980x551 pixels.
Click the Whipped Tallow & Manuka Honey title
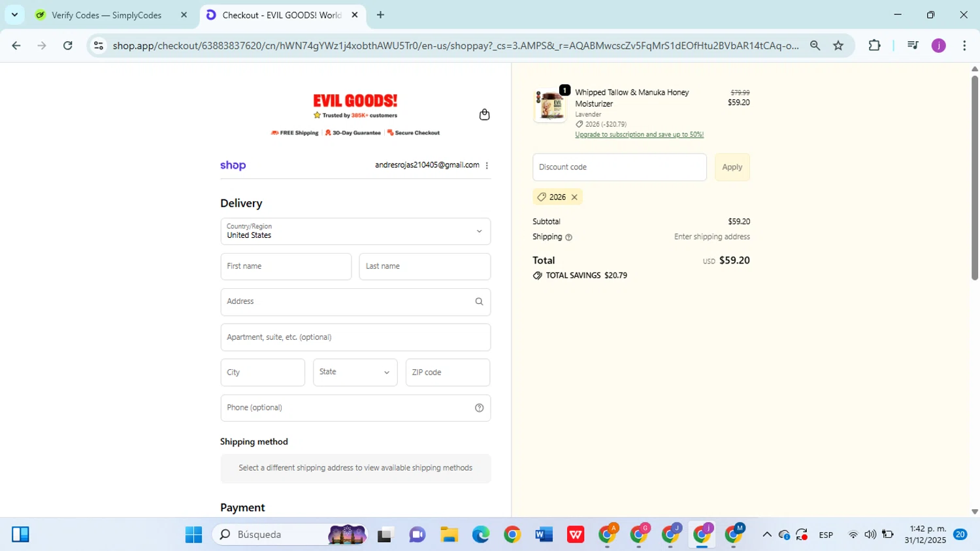[x=632, y=98]
